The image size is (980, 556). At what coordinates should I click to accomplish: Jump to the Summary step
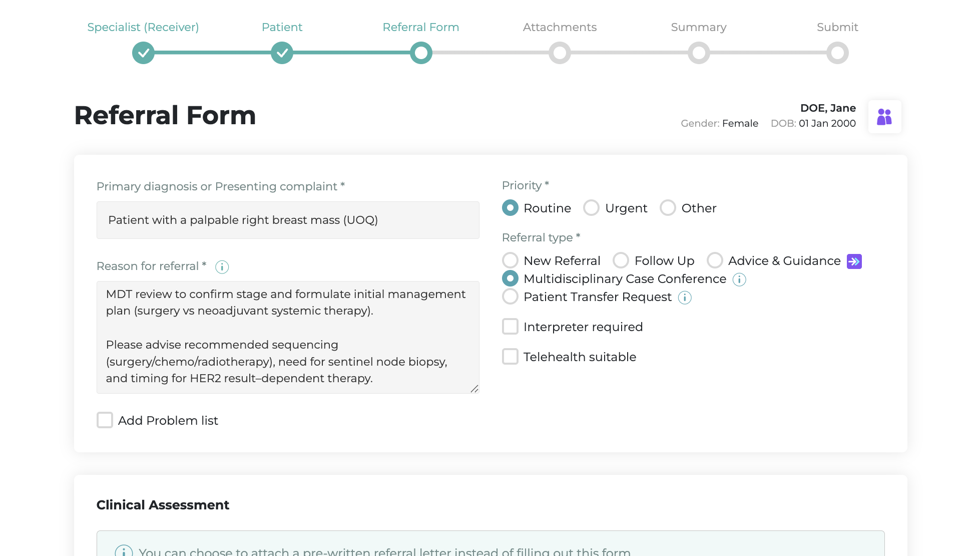tap(699, 53)
